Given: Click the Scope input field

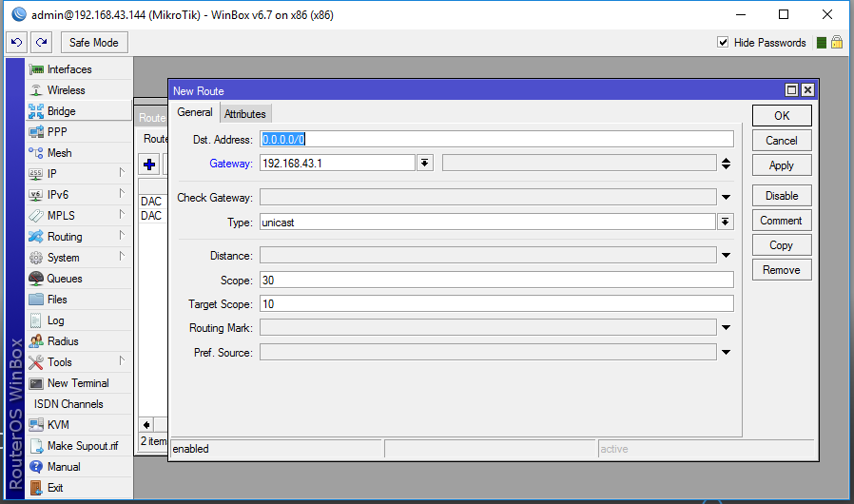Looking at the screenshot, I should pyautogui.click(x=496, y=281).
